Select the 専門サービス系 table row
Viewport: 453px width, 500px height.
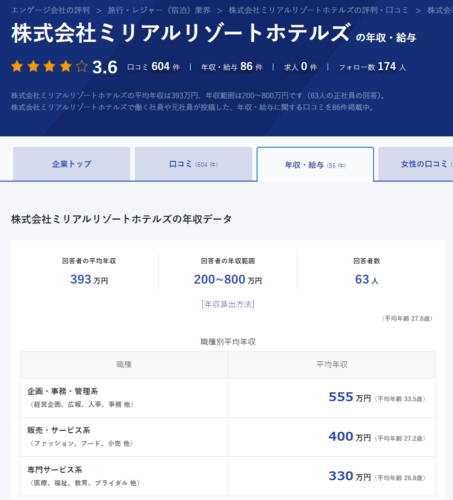228,476
